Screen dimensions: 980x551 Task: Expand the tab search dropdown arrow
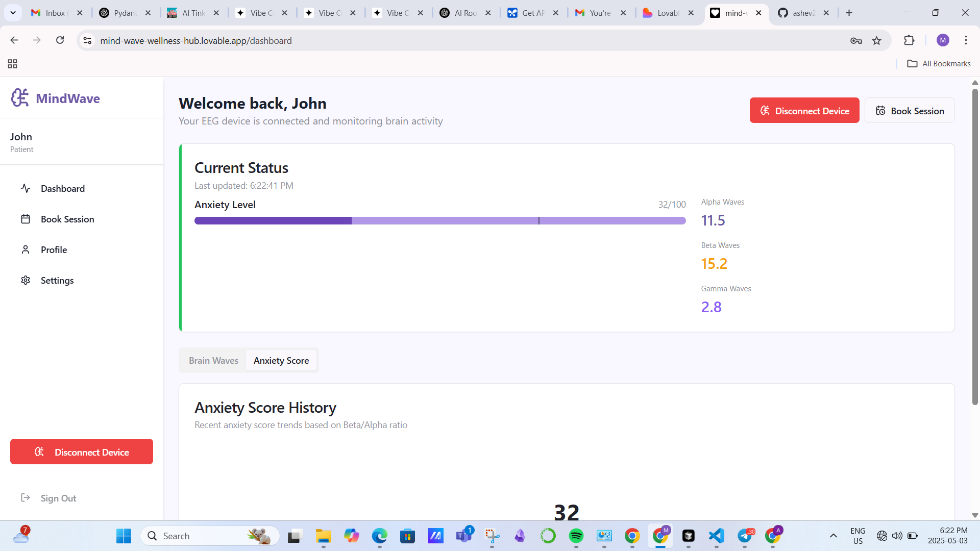[13, 13]
